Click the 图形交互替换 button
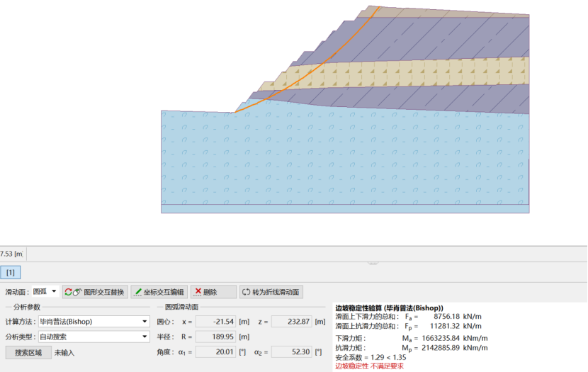The image size is (588, 372). coord(95,292)
